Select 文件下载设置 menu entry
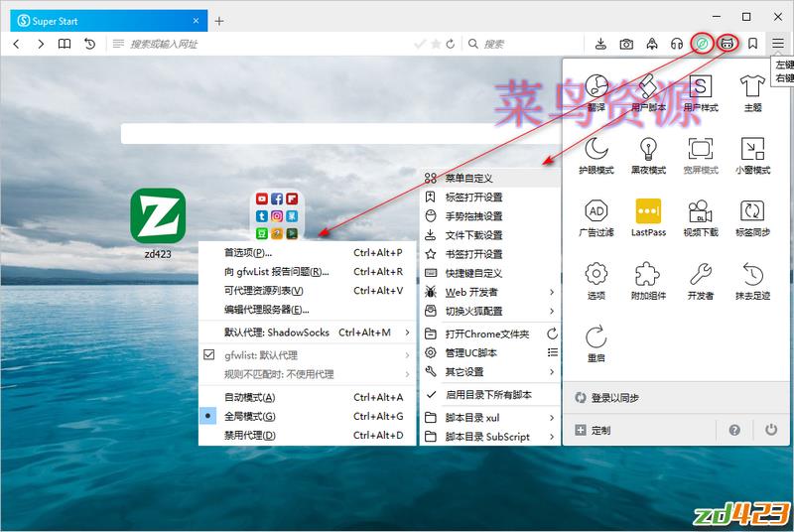794x532 pixels. tap(489, 235)
